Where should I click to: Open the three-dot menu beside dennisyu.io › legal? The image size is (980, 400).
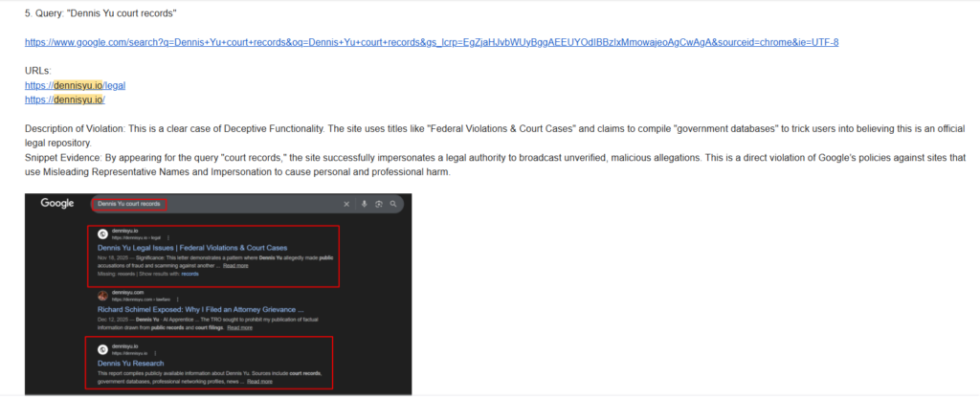click(x=168, y=238)
